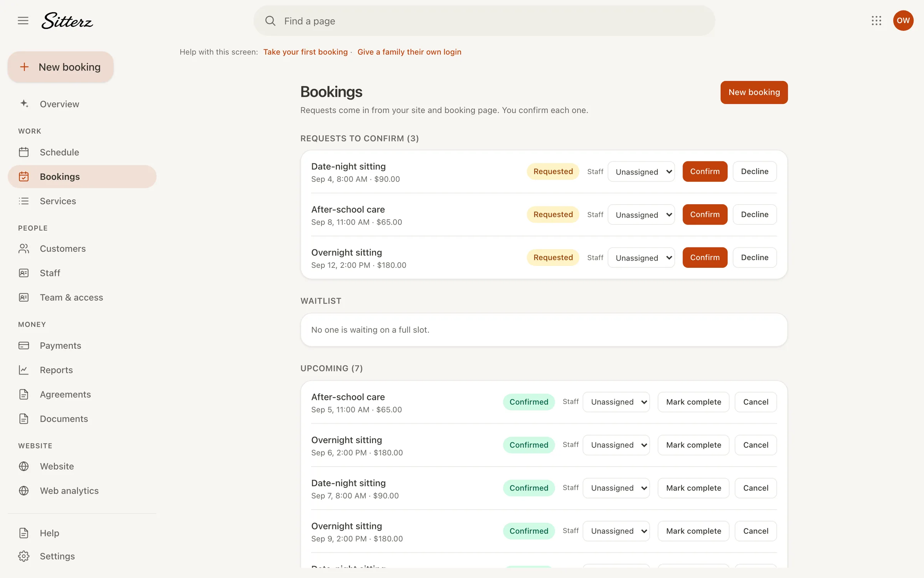Image resolution: width=924 pixels, height=578 pixels.
Task: Decline the Overnight sitting Sep 12 request
Action: 755,258
